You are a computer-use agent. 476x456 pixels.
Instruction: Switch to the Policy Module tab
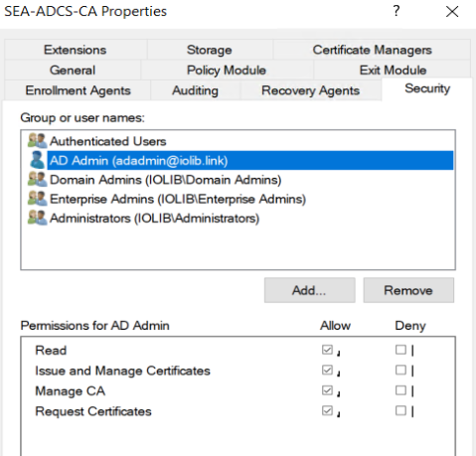tap(227, 71)
